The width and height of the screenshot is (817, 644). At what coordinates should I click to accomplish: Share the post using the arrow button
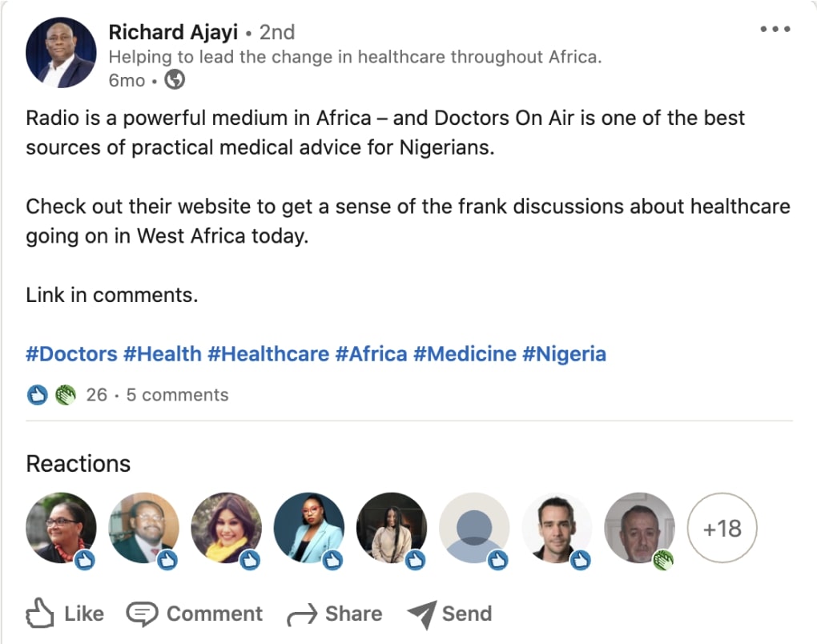point(334,614)
